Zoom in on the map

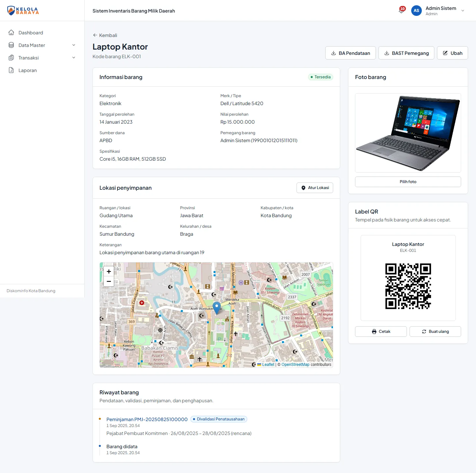[x=109, y=271]
